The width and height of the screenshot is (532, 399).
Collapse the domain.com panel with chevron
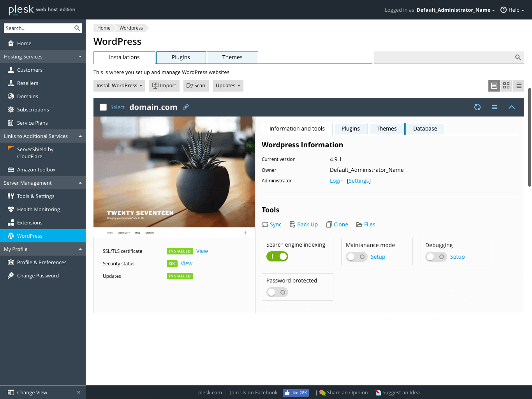512,107
